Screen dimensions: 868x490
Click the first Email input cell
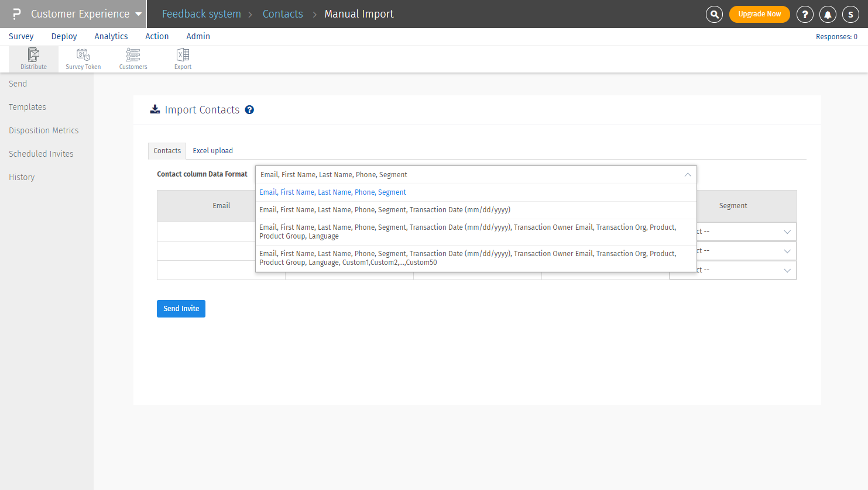[206, 232]
